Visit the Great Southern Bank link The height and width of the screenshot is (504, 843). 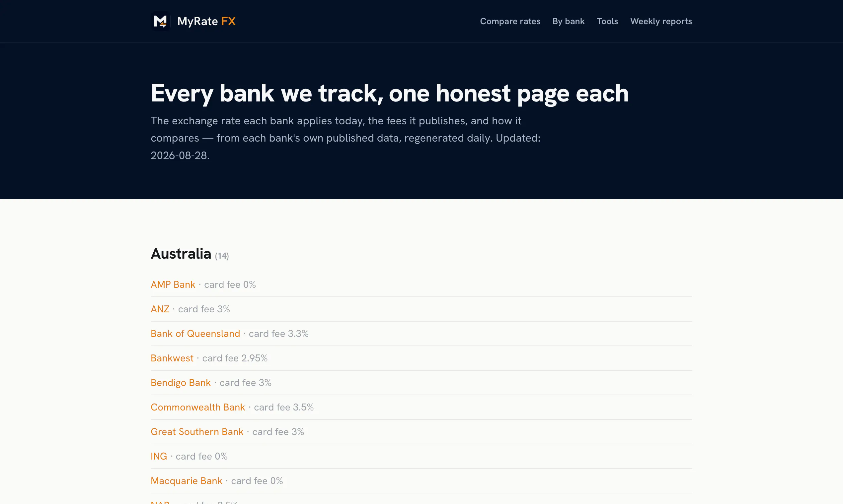click(197, 431)
